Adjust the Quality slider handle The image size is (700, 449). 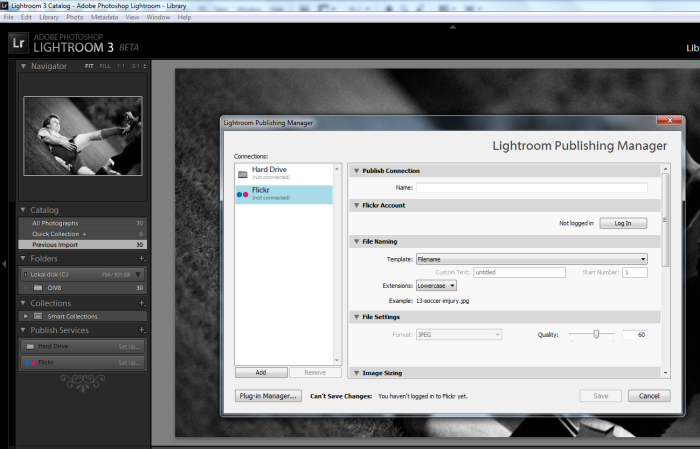click(596, 334)
